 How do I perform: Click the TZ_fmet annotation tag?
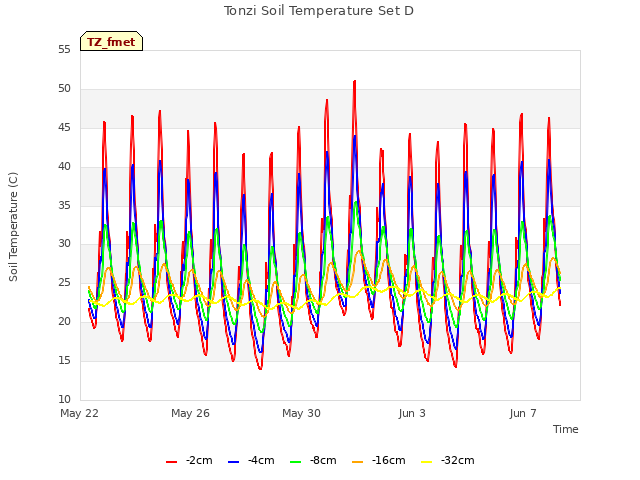point(111,41)
